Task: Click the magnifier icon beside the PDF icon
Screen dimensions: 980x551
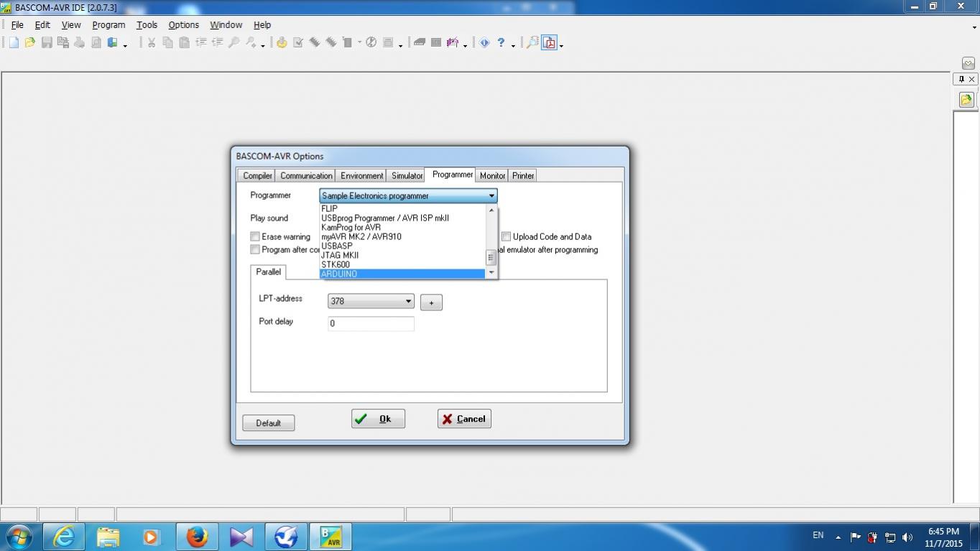Action: click(x=532, y=43)
